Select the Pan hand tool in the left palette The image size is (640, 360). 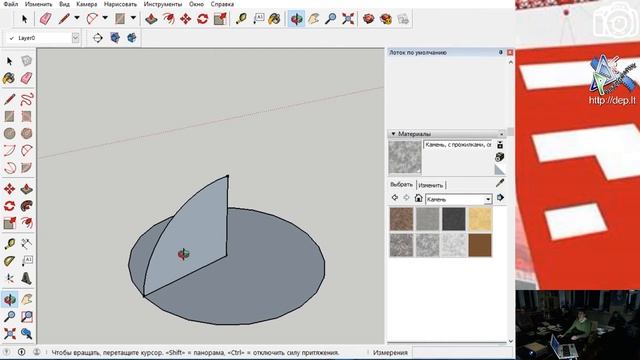click(x=26, y=300)
